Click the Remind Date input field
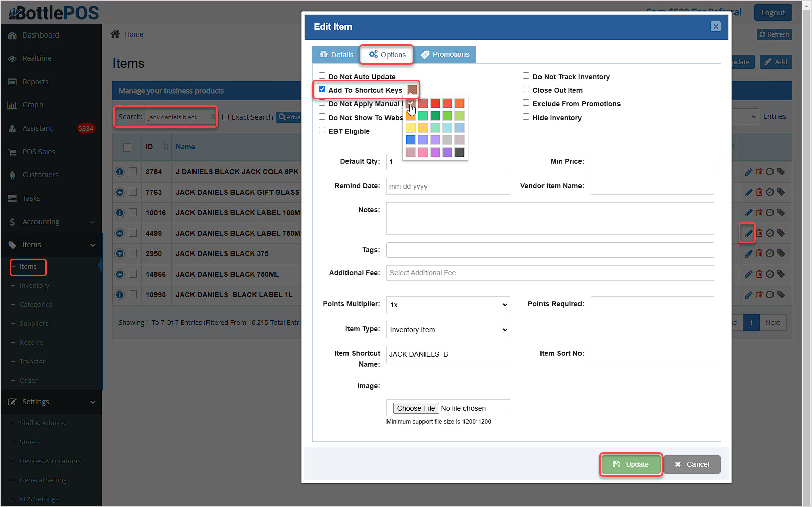Image resolution: width=812 pixels, height=507 pixels. [x=448, y=186]
